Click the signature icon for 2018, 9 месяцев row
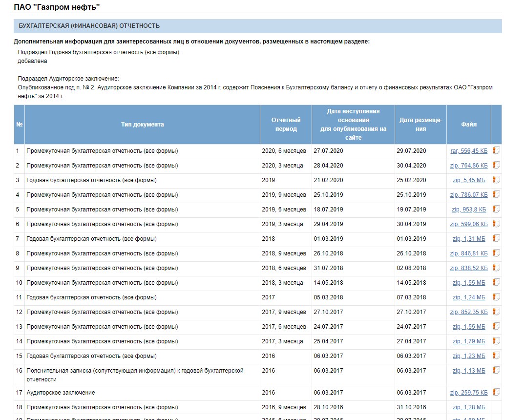505x420 pixels. (x=496, y=253)
